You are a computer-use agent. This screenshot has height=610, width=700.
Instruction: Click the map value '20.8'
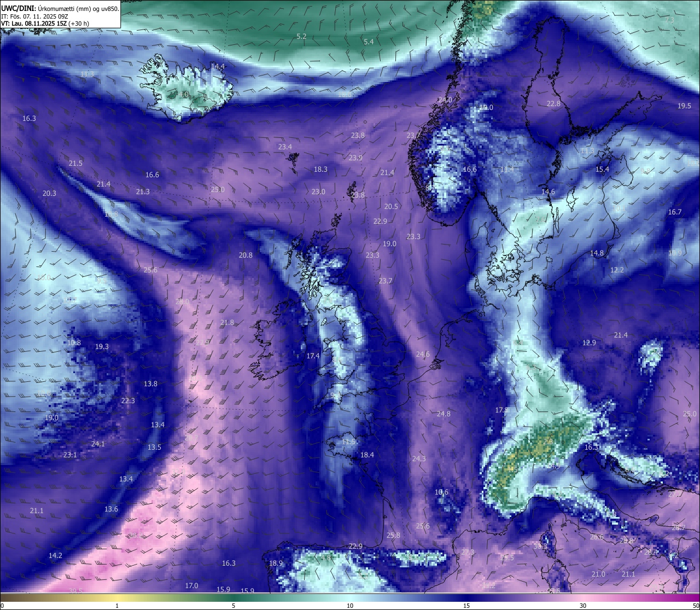pos(246,255)
